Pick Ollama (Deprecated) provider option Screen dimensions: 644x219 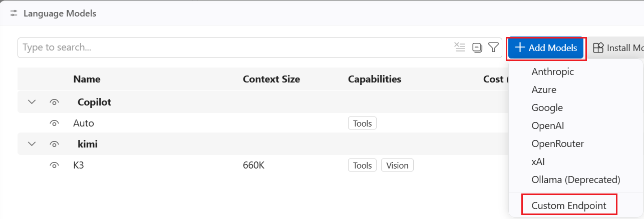pos(576,179)
